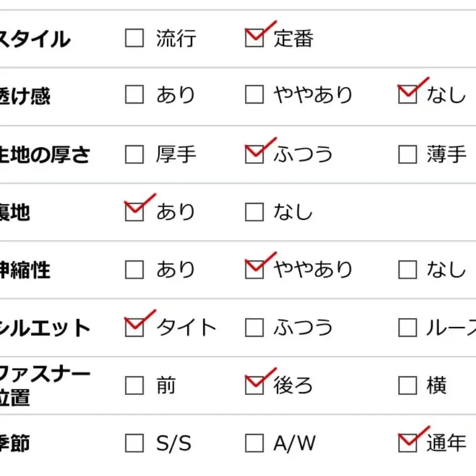The image size is (476, 476).
Task: Check the 流行 checkbox in スタイル row
Action: [x=134, y=38]
